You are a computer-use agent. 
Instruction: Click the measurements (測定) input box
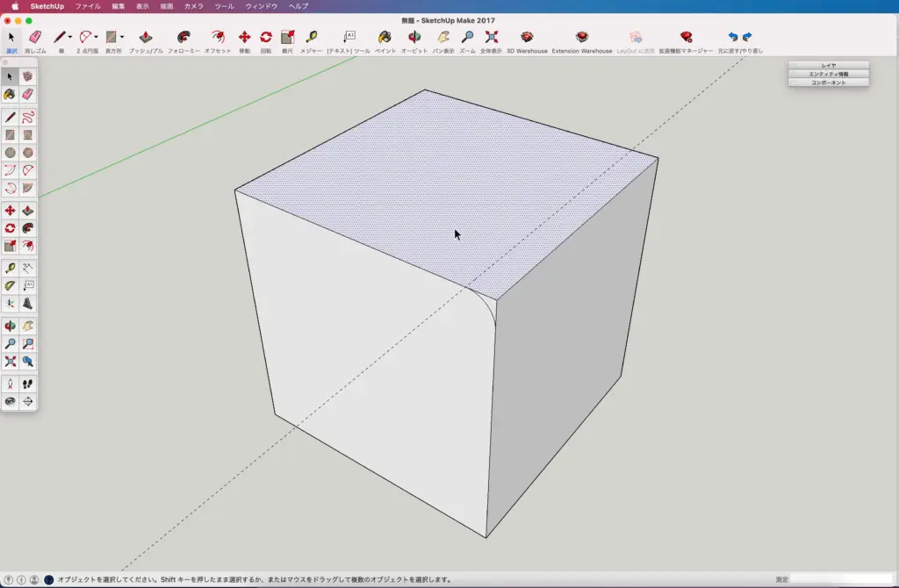pyautogui.click(x=842, y=579)
